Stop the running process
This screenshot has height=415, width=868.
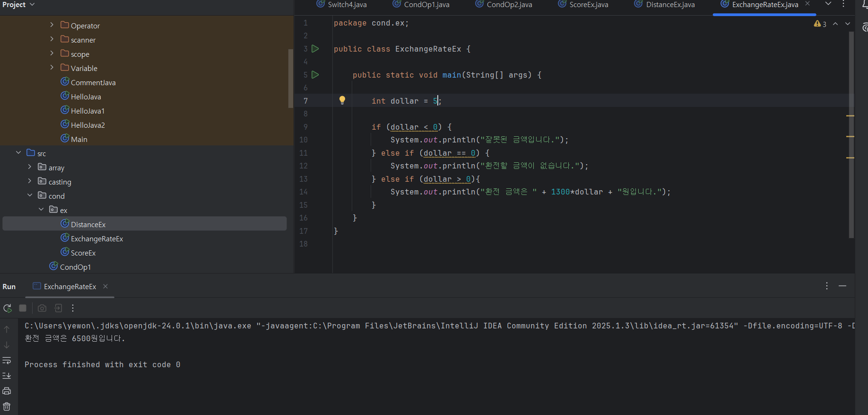tap(23, 308)
